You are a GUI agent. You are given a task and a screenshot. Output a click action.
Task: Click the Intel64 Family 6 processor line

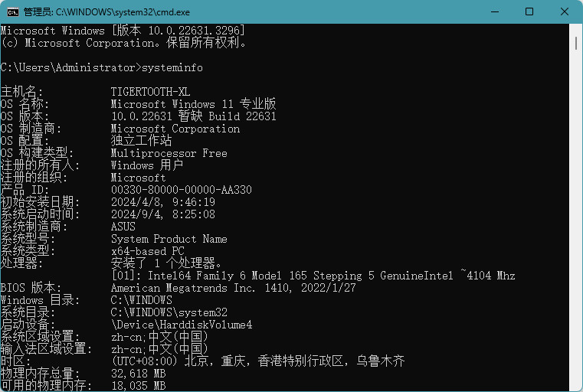(x=313, y=276)
